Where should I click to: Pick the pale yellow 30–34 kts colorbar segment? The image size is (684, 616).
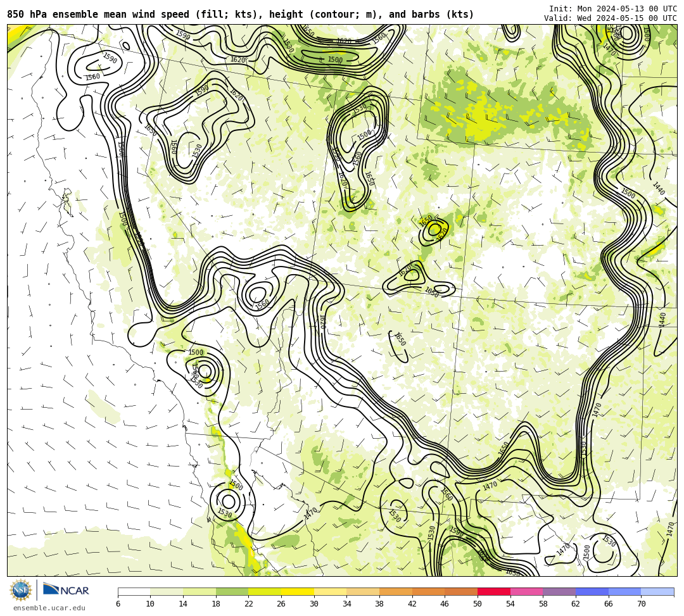click(x=330, y=591)
